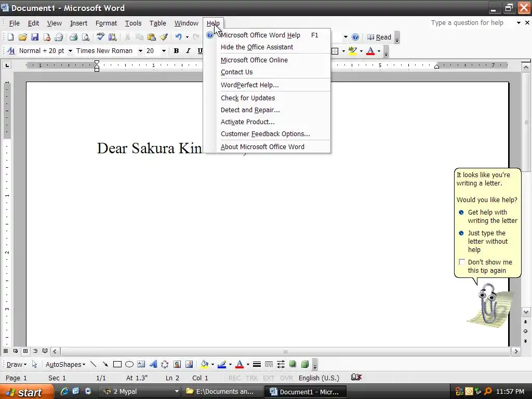532x399 pixels.
Task: Click the Outside Border icon
Action: coord(335,51)
